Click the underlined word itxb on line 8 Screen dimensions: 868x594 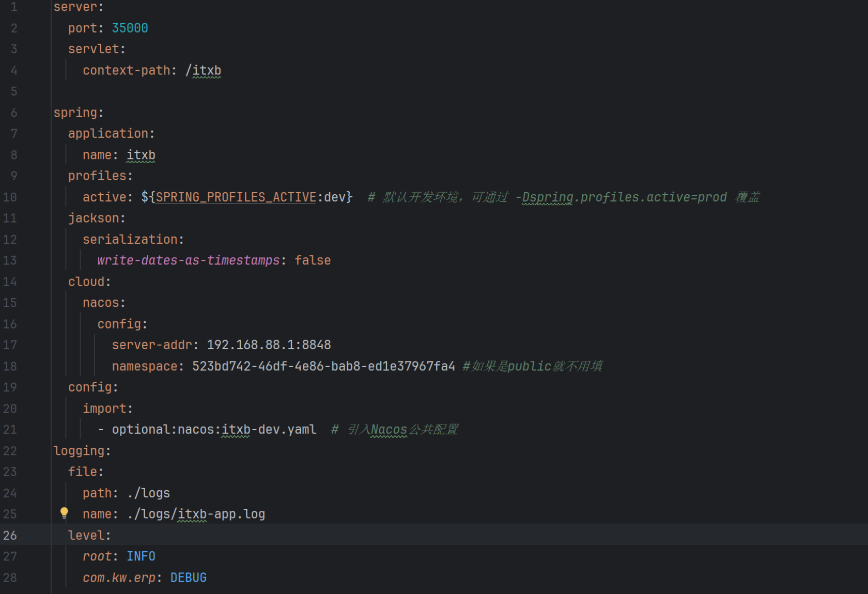(x=141, y=154)
